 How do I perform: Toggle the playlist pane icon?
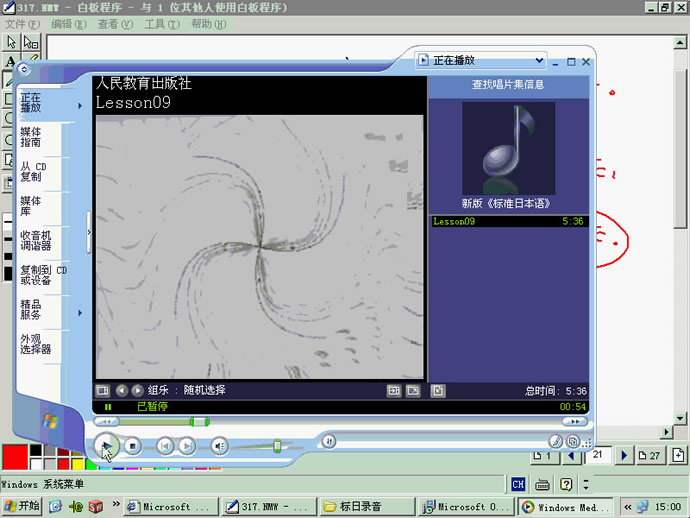(x=438, y=390)
